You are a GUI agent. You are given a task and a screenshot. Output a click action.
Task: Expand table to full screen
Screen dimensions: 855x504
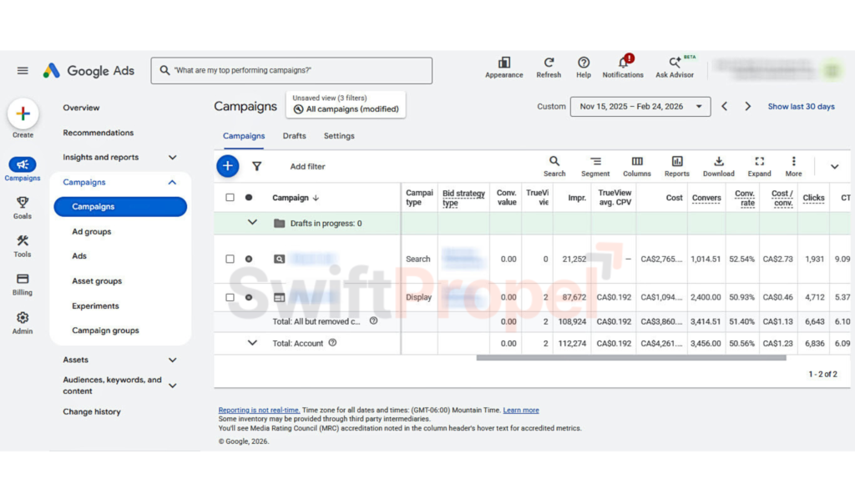click(x=759, y=166)
